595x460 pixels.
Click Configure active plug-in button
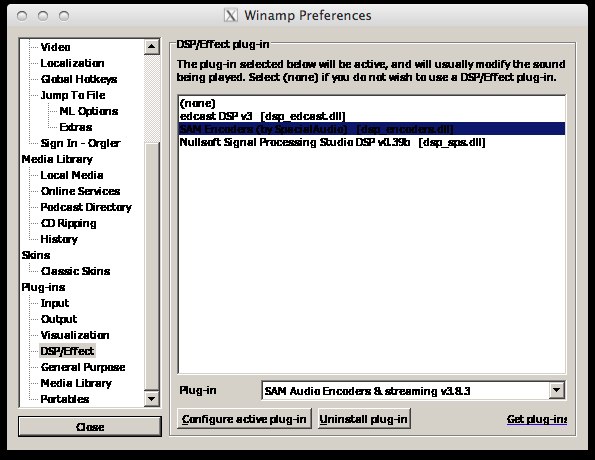tap(244, 419)
